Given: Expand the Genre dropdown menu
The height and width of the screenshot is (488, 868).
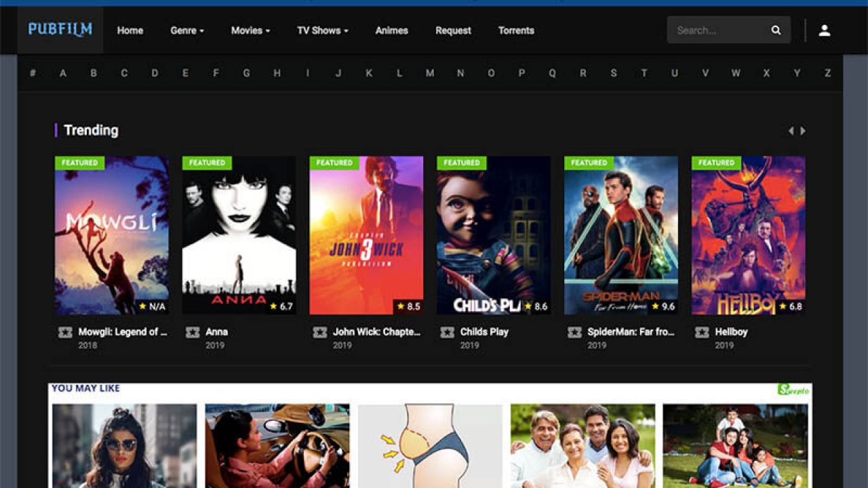Looking at the screenshot, I should tap(187, 30).
